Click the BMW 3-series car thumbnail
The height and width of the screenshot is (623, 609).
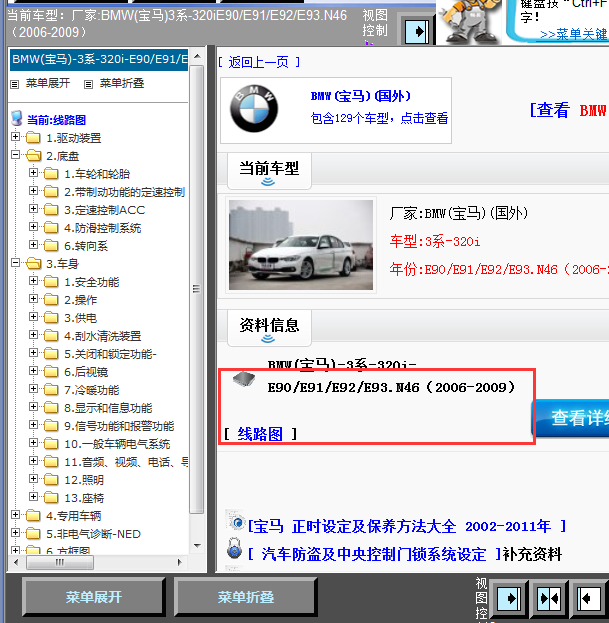(301, 245)
